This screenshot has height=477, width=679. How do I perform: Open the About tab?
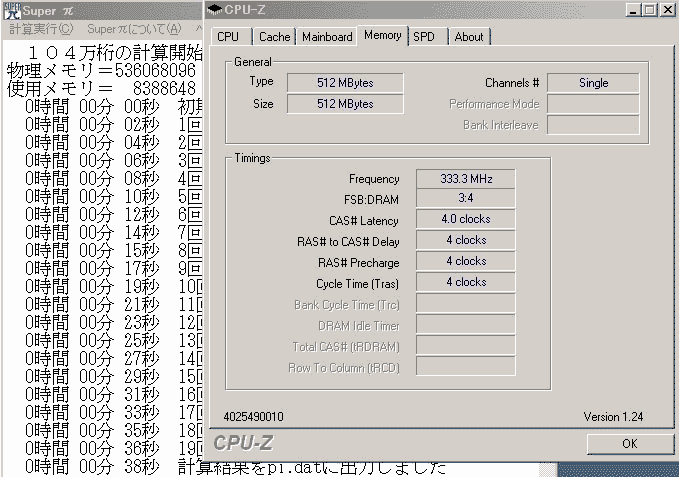coord(469,37)
